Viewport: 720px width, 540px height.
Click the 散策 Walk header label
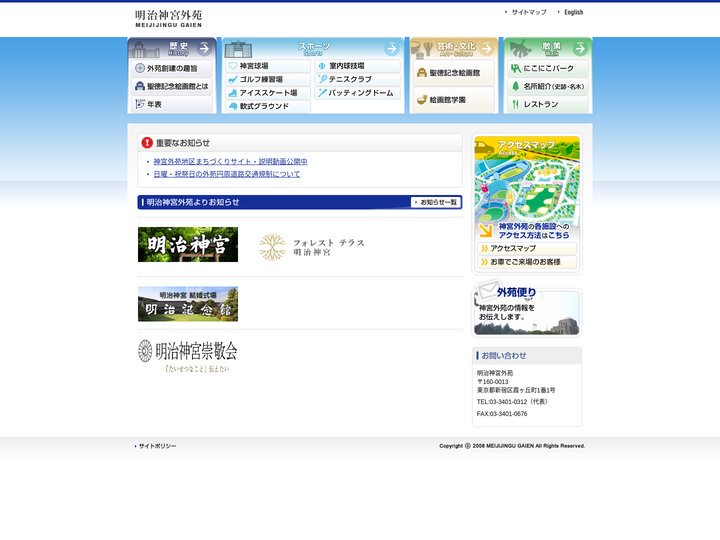(x=551, y=48)
